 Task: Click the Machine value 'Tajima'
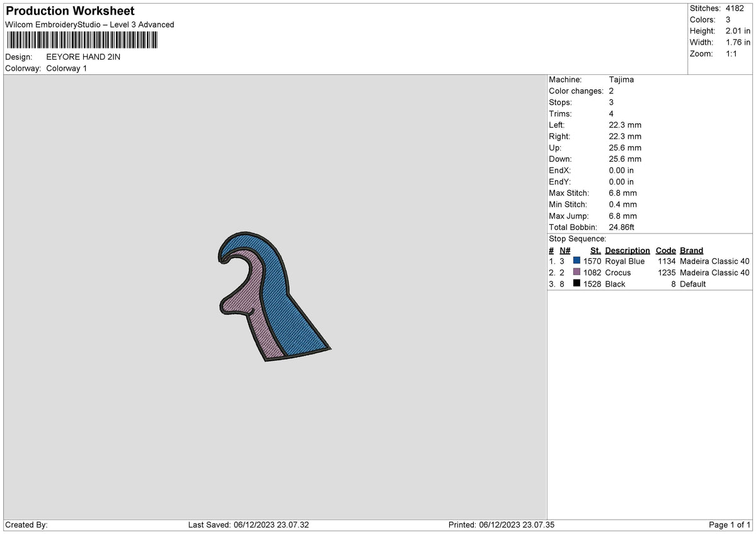[621, 79]
